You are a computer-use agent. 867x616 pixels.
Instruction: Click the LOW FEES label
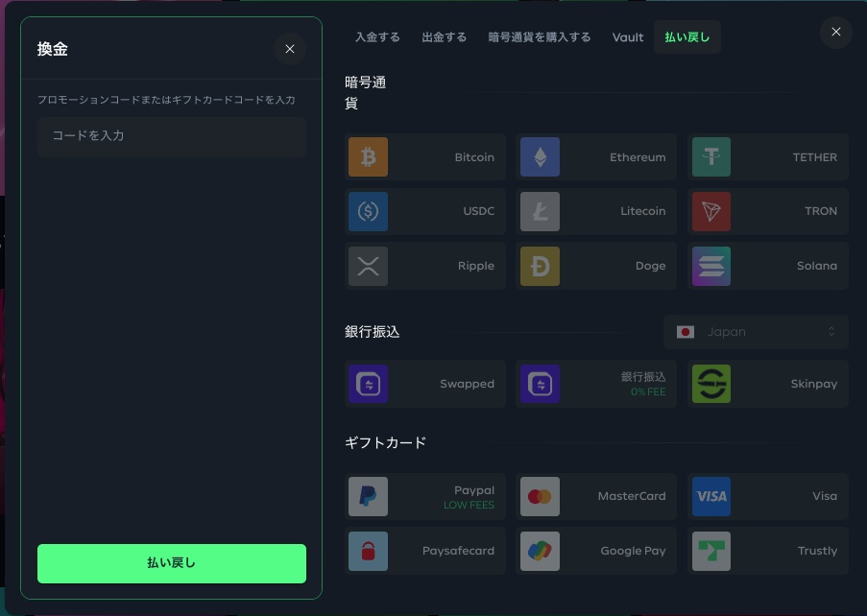469,505
